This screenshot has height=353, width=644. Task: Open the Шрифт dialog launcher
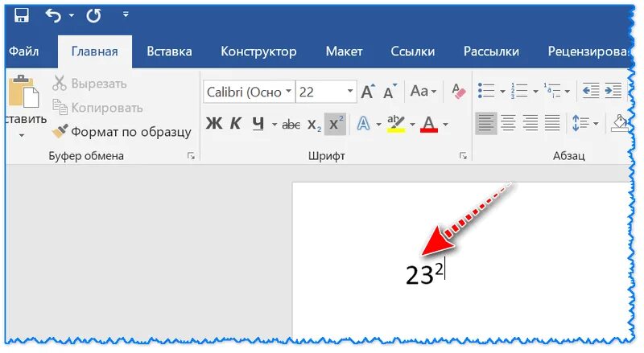[x=464, y=155]
